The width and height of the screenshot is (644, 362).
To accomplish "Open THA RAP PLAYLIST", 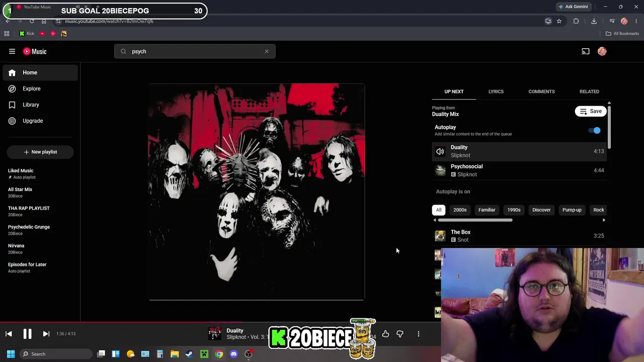I will 40,211.
